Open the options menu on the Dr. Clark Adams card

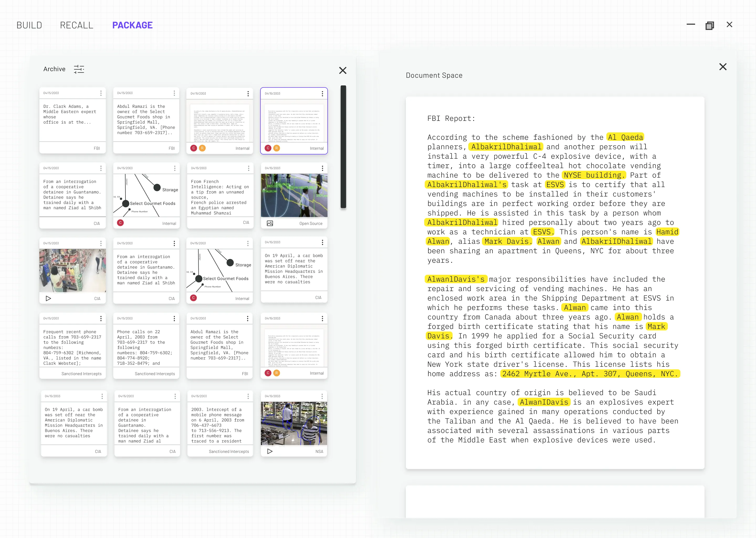[101, 94]
